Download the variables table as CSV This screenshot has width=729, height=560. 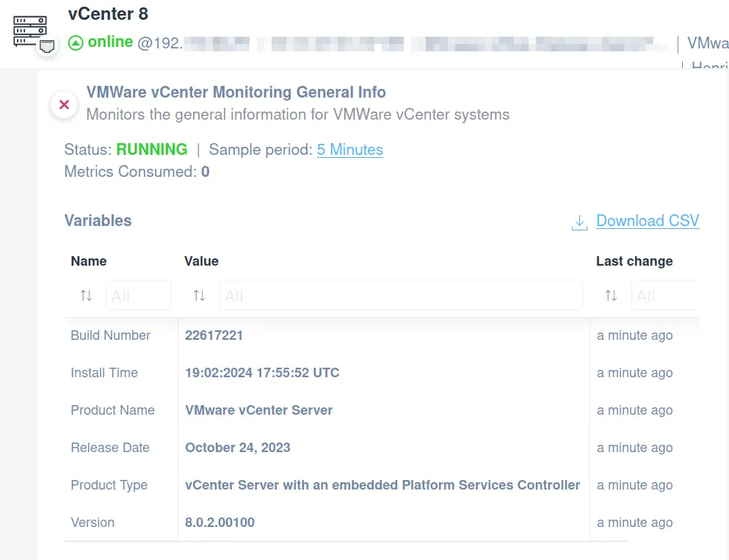647,221
